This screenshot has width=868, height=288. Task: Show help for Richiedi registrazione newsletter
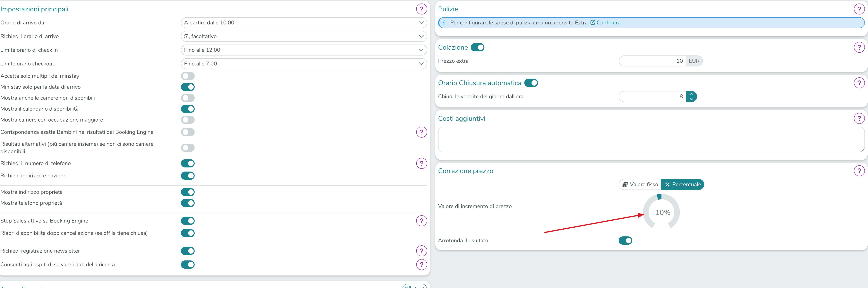pos(421,251)
